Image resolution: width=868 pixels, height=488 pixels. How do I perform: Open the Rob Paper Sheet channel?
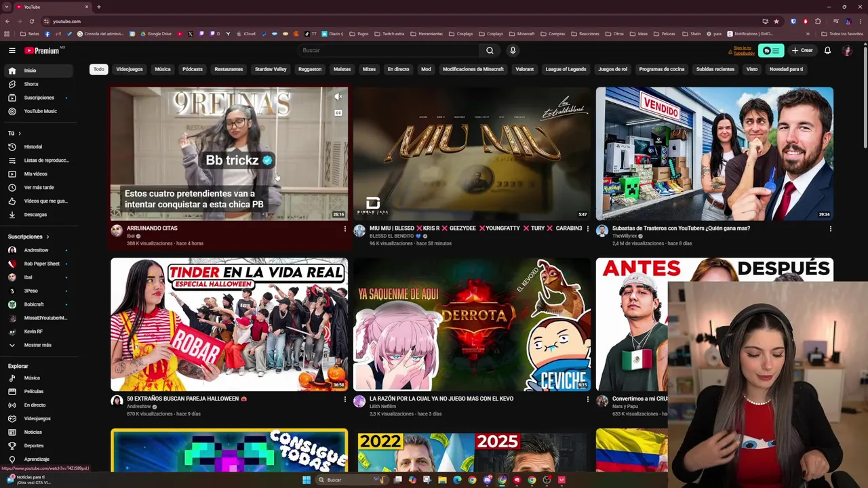[38, 264]
